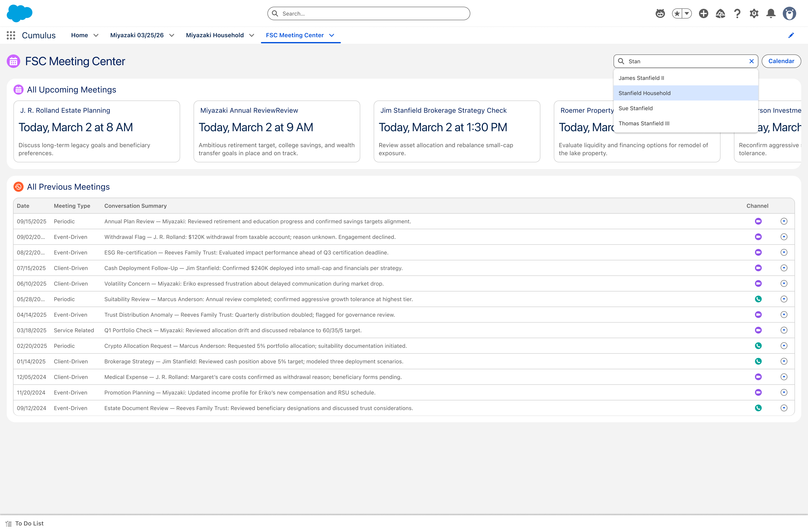Click the Meeting Type column header
Viewport: 808px width, 532px height.
click(72, 206)
